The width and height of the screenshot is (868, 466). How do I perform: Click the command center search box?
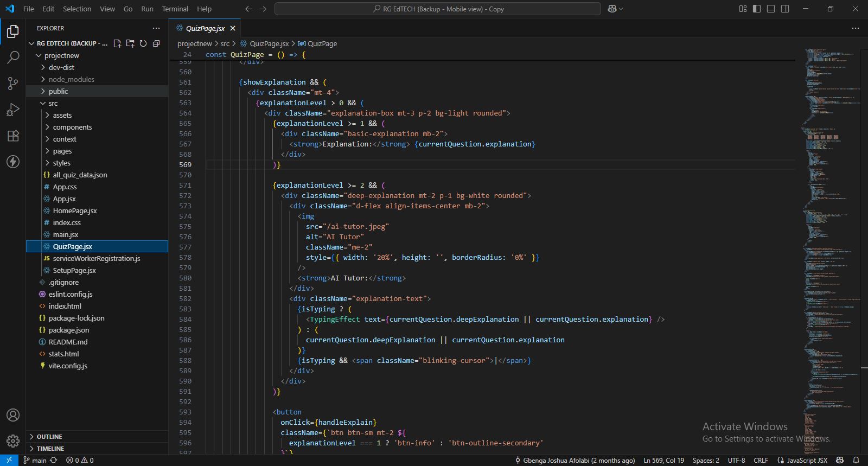437,9
